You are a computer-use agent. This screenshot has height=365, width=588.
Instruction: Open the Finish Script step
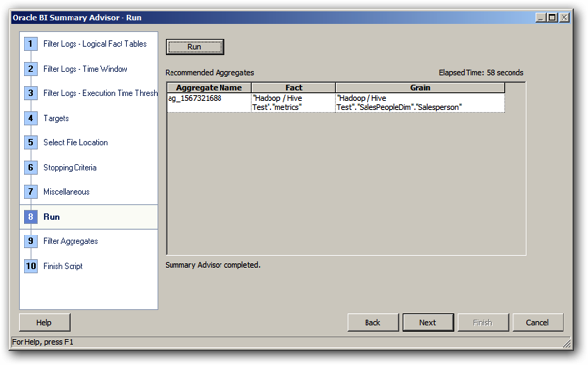(x=63, y=266)
